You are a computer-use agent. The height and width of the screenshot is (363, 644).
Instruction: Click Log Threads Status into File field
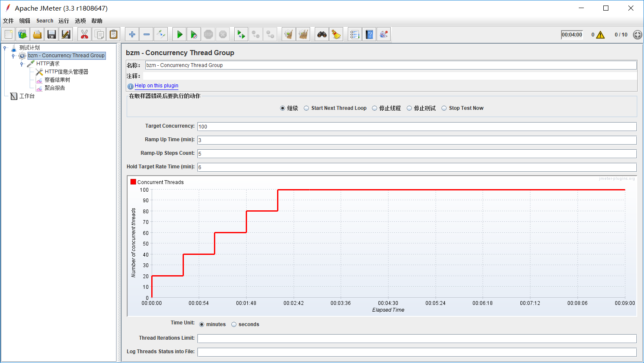(x=417, y=352)
